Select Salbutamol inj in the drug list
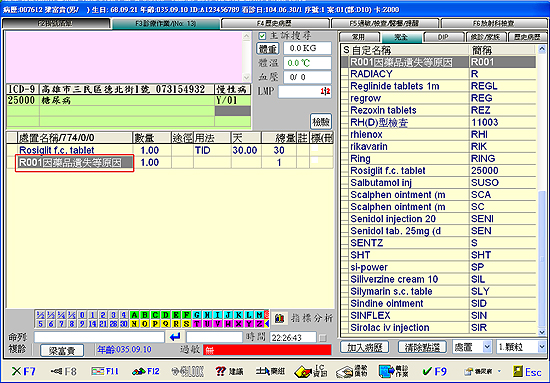 point(438,183)
